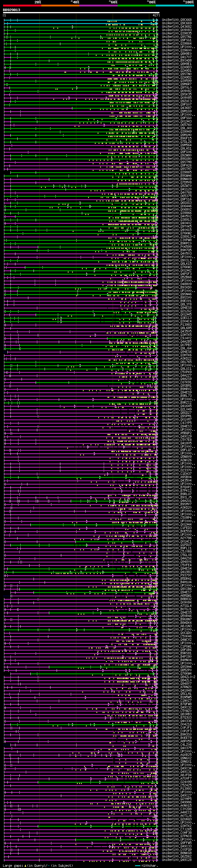Click hit label UniRef100_Q41120
197x868 pixels.
177,189
